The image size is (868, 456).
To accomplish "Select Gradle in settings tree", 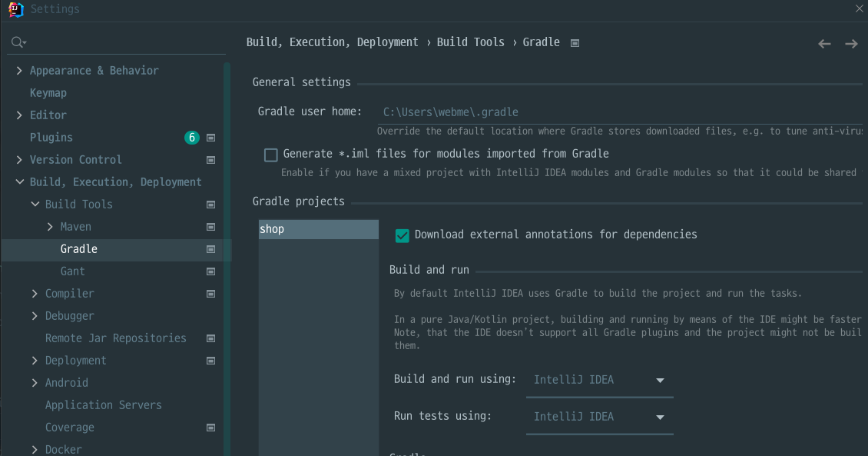I will point(78,249).
